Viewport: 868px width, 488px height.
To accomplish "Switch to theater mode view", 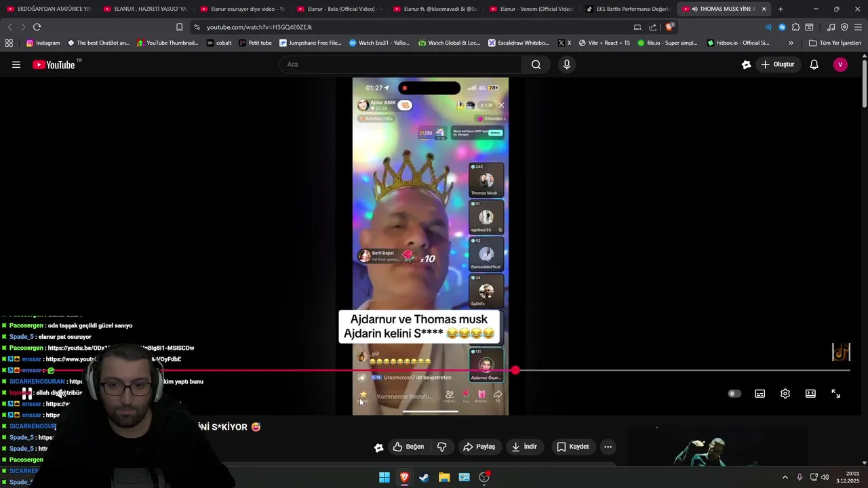I will pyautogui.click(x=810, y=394).
